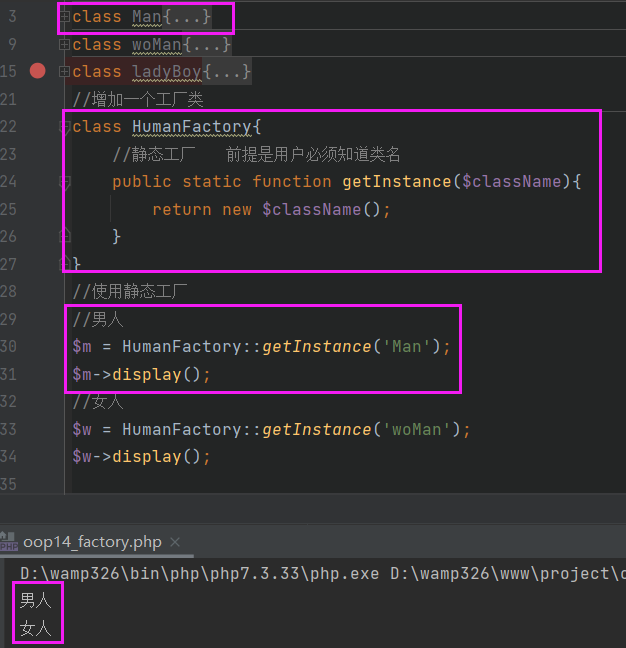Click line number 22 in the gutter
This screenshot has height=648, width=626.
tap(8, 126)
